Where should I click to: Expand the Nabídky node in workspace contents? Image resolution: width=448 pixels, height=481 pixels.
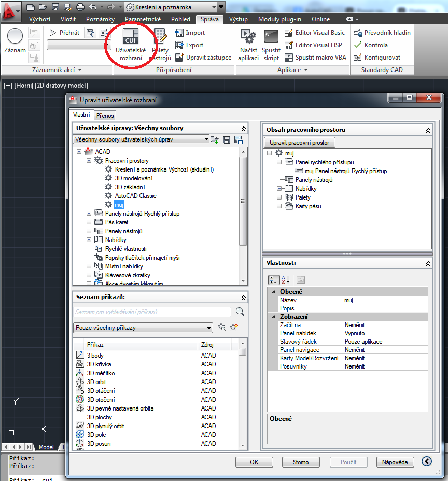[279, 188]
